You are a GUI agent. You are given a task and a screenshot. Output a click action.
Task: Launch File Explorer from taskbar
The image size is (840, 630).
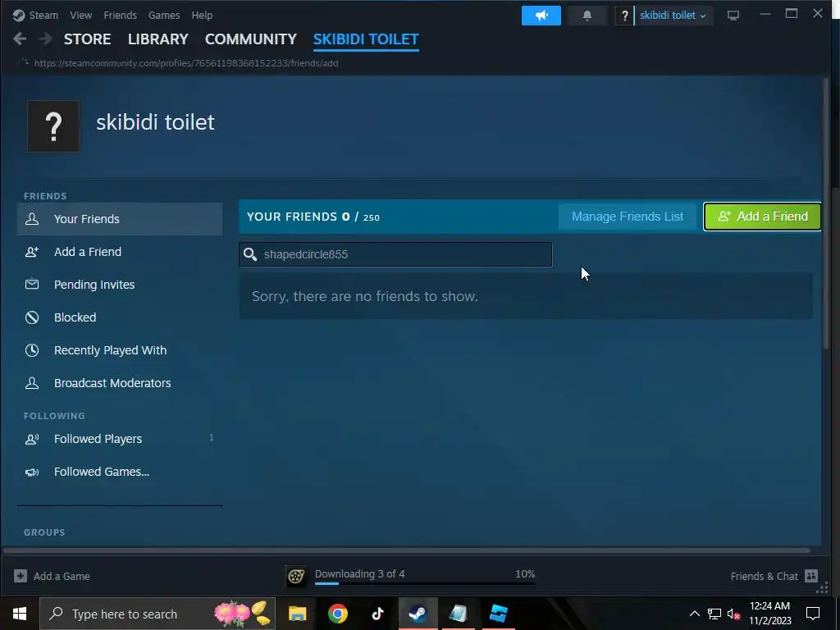pyautogui.click(x=297, y=614)
